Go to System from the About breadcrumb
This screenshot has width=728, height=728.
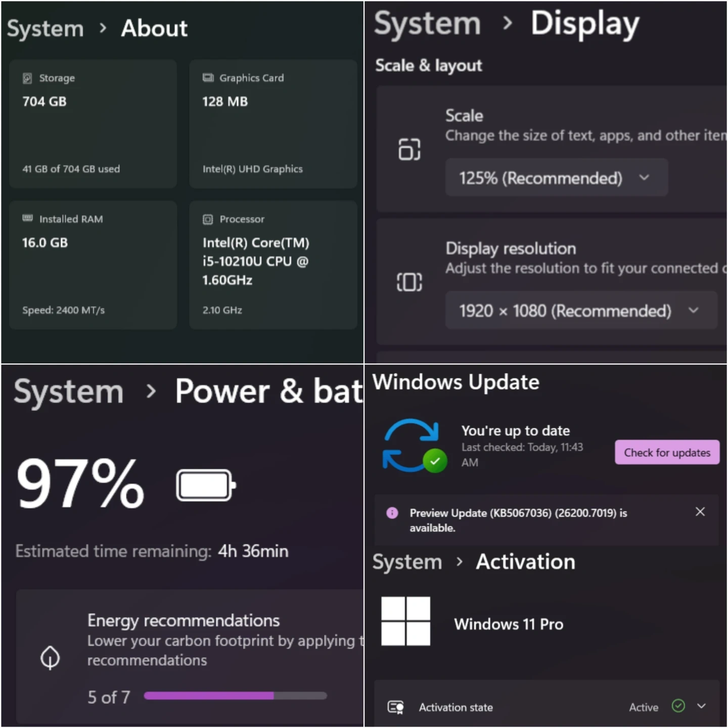tap(45, 28)
